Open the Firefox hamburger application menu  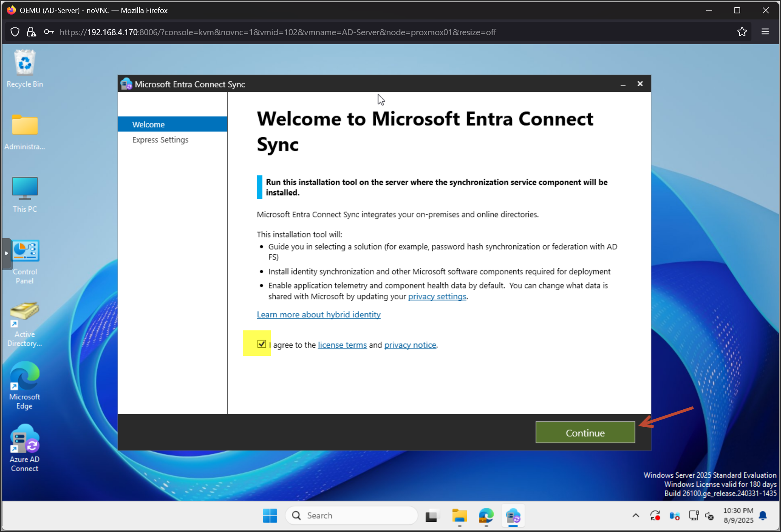tap(765, 32)
